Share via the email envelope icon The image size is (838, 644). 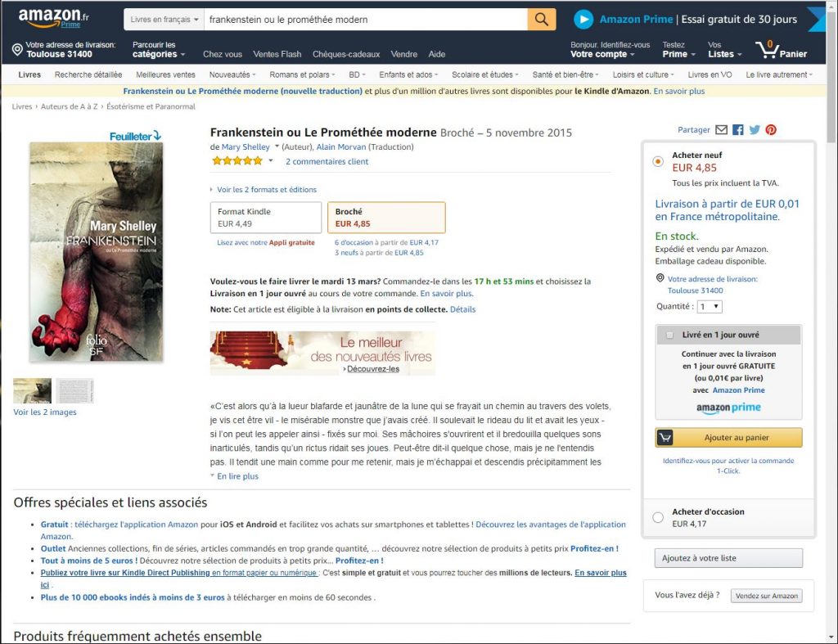[x=722, y=130]
